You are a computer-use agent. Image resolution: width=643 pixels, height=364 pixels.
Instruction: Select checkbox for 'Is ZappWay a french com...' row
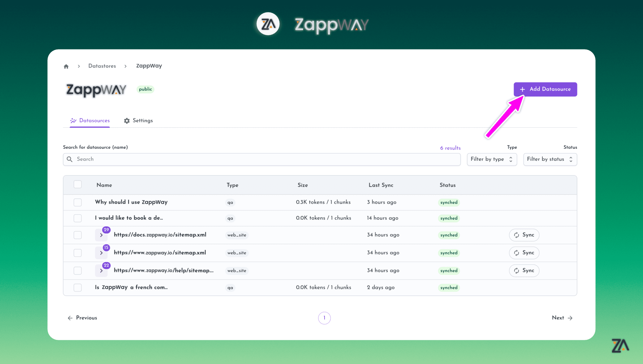78,288
